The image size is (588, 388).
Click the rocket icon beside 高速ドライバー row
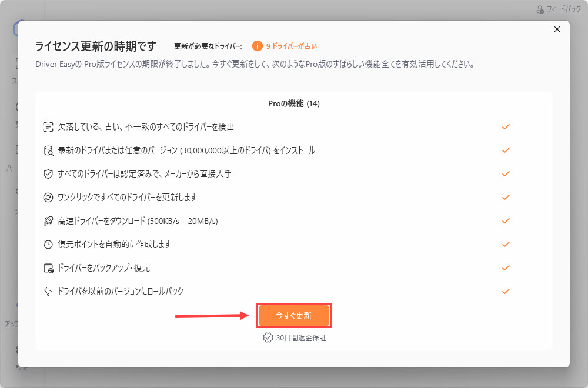pos(48,221)
